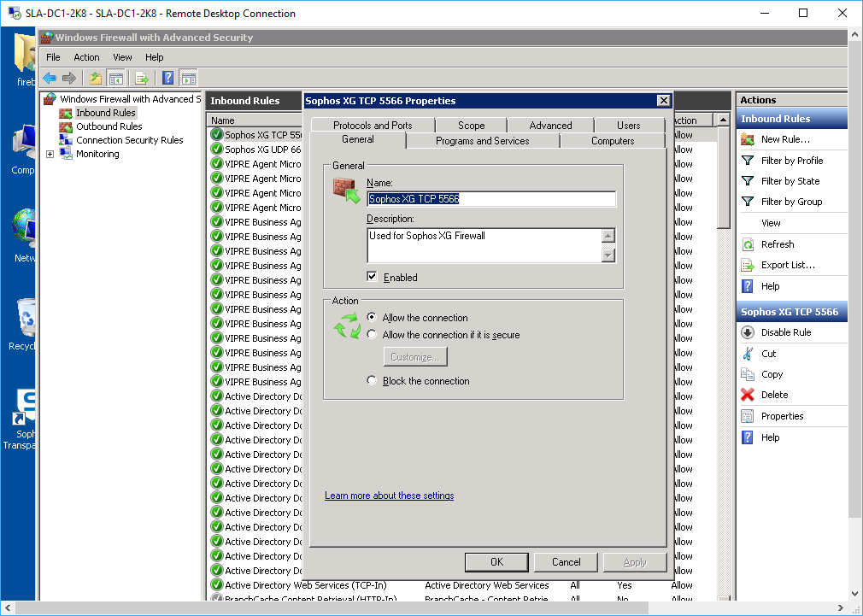Click the Name input field

pyautogui.click(x=491, y=199)
